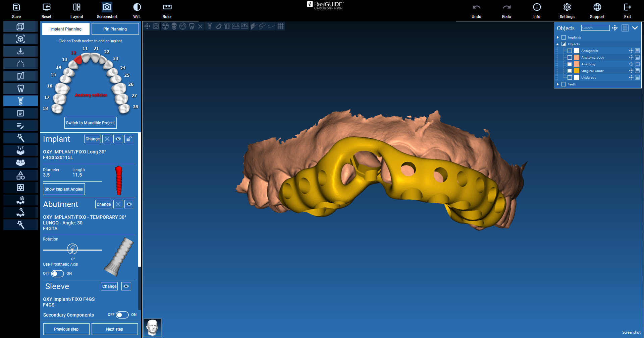Go to the Previous step
The image size is (644, 338).
(x=66, y=329)
